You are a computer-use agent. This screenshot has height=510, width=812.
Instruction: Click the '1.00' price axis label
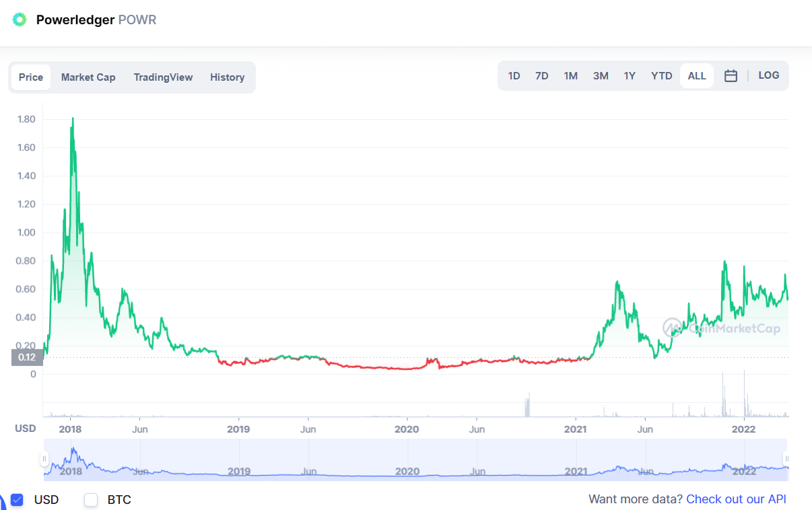[x=26, y=233]
